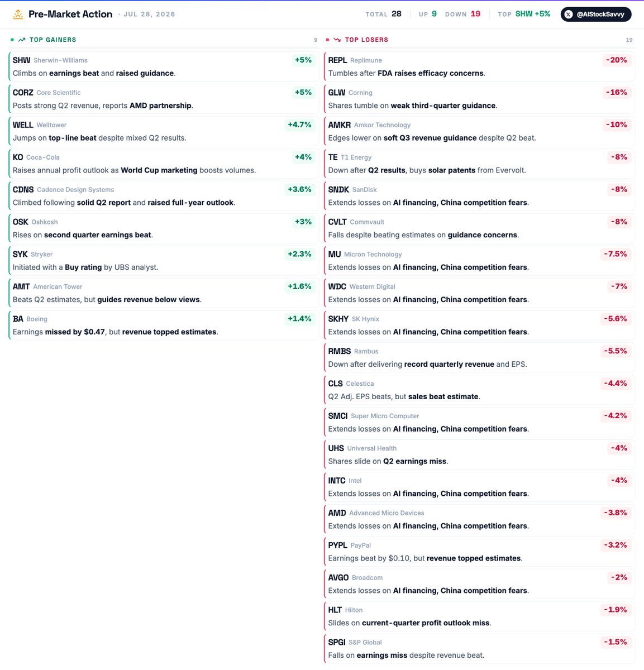
Task: Click the red dot beside Top Losers
Action: [327, 40]
